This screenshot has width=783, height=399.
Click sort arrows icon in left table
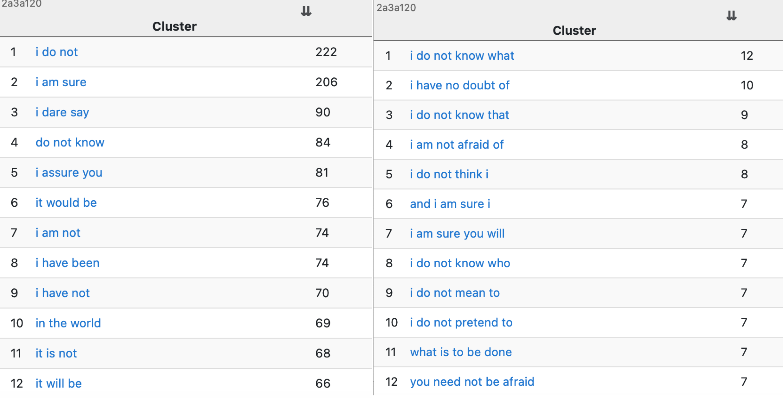306,11
